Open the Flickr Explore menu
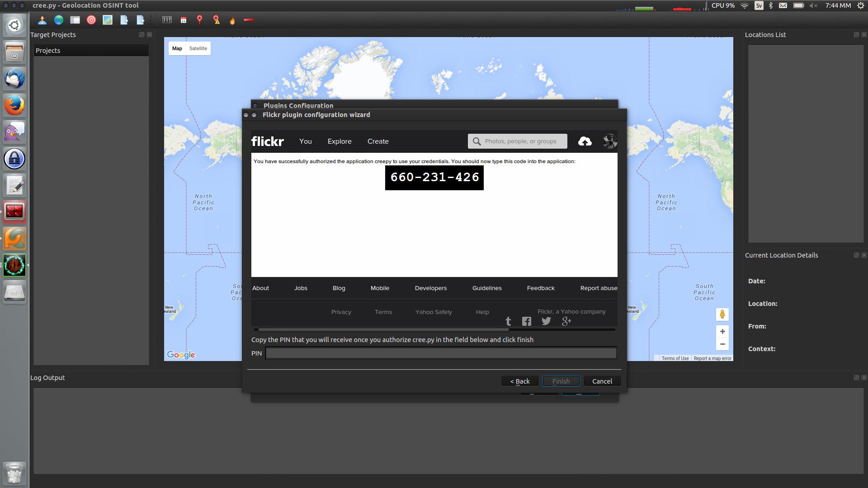 [x=340, y=141]
